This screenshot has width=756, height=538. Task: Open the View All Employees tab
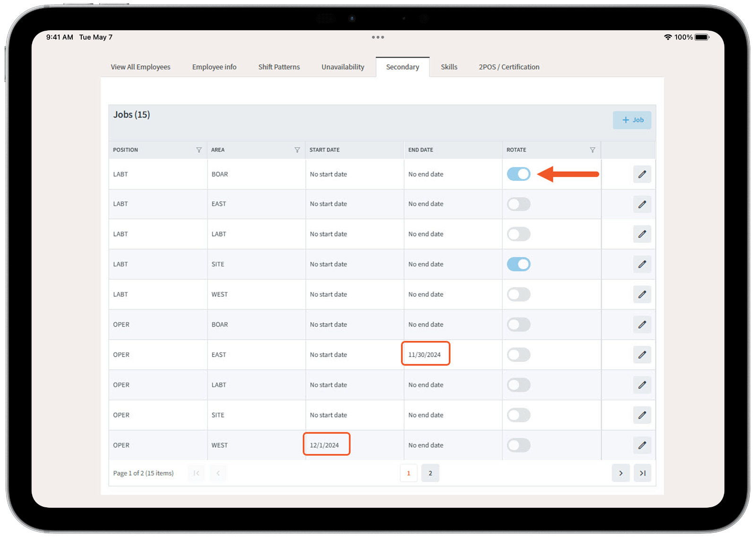(x=140, y=67)
